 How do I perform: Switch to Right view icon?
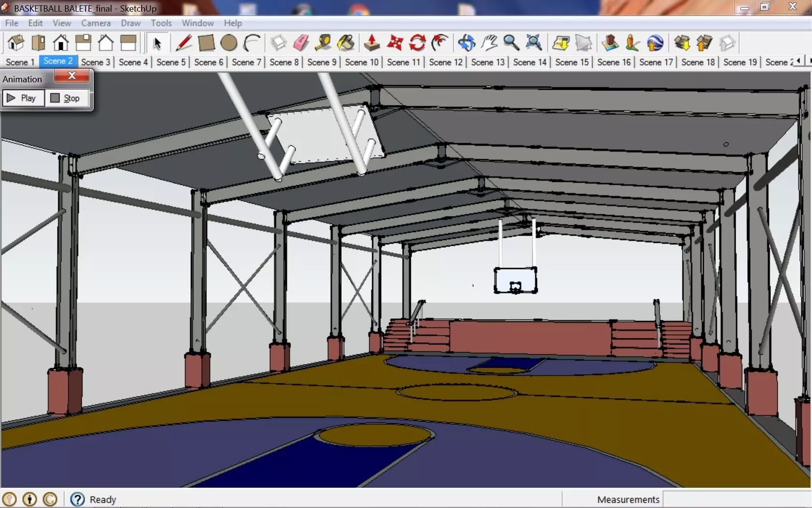[x=83, y=43]
